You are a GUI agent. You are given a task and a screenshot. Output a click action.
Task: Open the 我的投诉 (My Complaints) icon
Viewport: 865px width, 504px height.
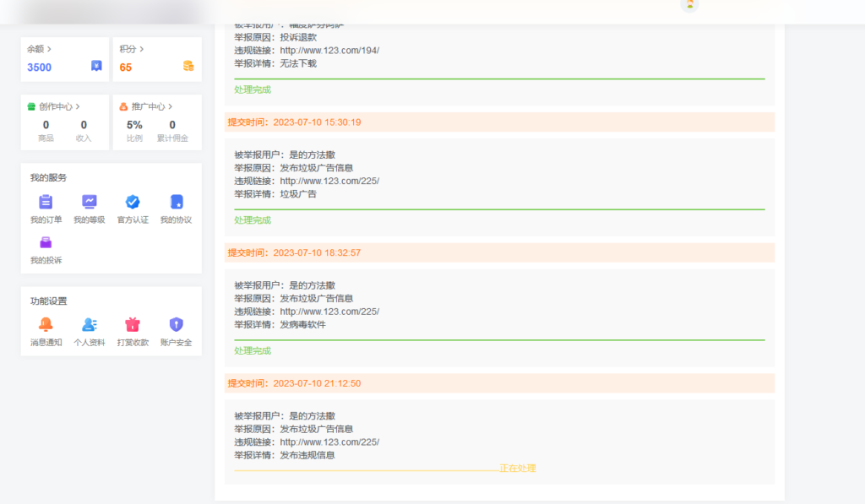click(46, 243)
